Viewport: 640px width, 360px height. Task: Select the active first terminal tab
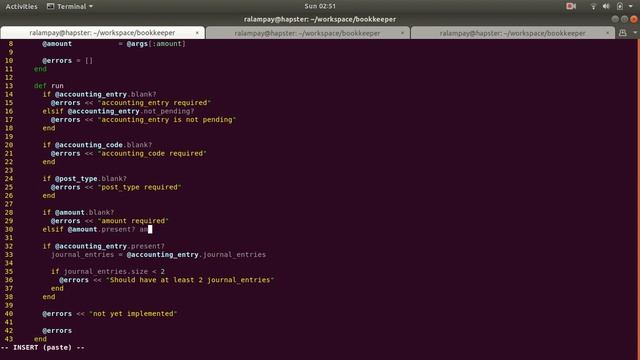[102, 33]
